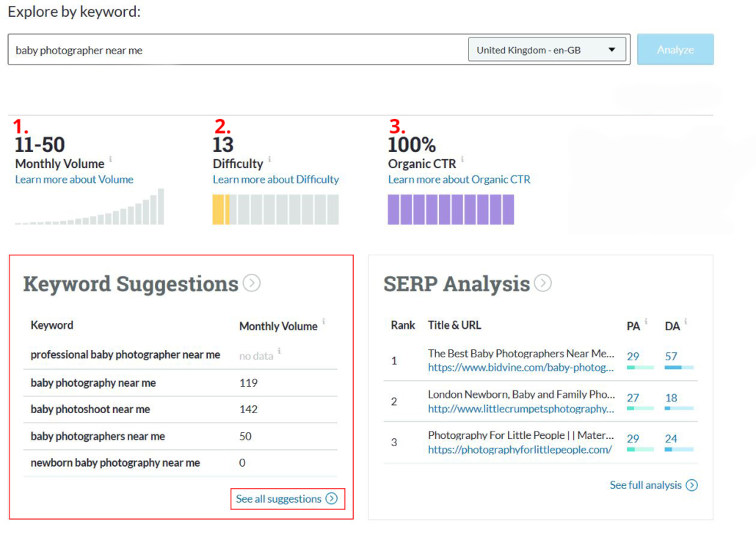Click 'See full analysis'
The image size is (756, 535).
pos(653,485)
